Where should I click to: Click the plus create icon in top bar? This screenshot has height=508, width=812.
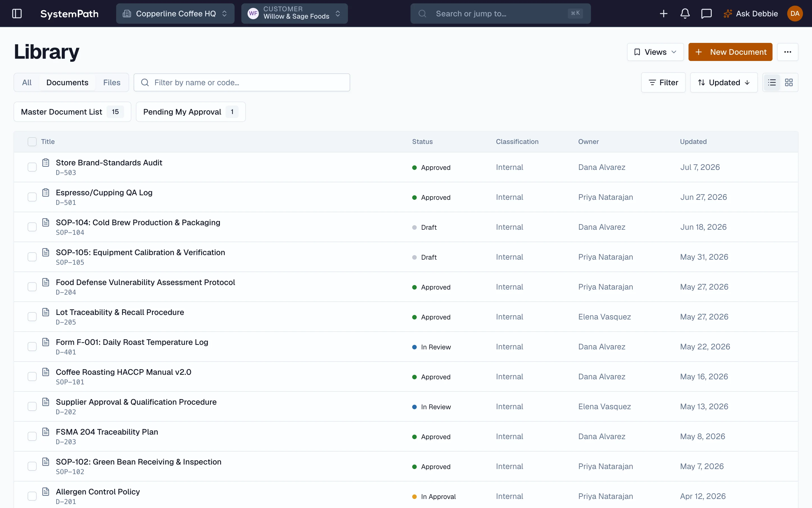(x=663, y=14)
